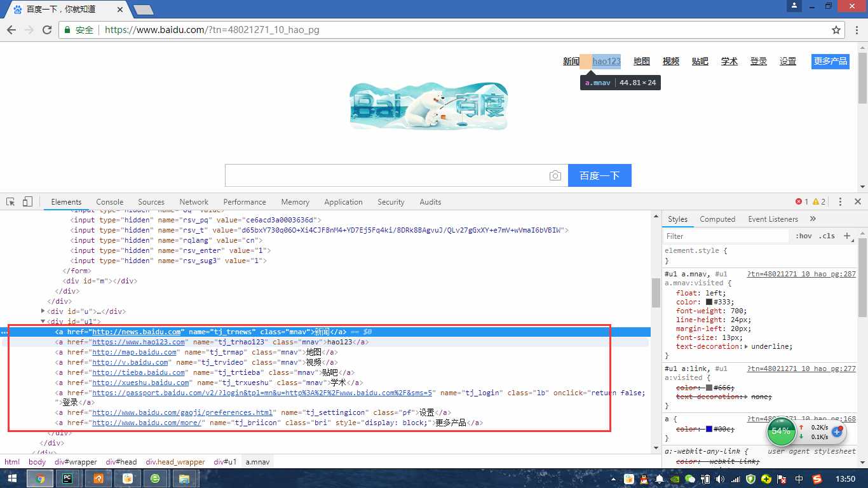Close the DevTools panel
Image resolution: width=868 pixels, height=488 pixels.
tap(857, 201)
